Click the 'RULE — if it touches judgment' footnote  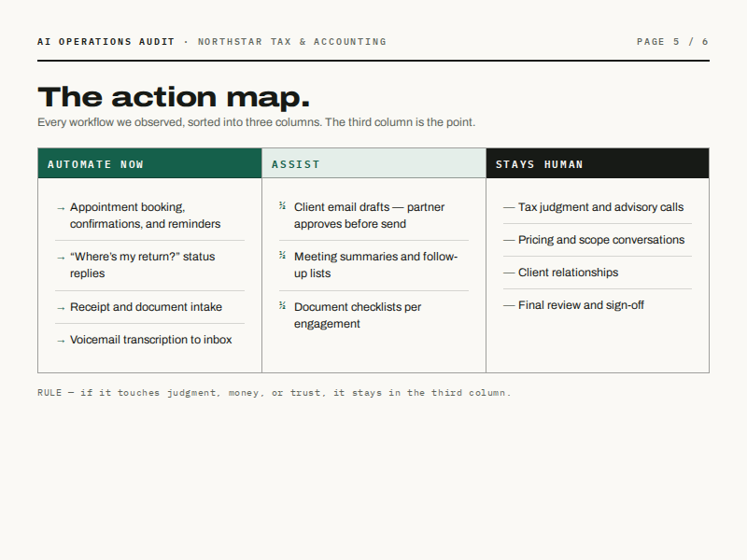pos(274,393)
